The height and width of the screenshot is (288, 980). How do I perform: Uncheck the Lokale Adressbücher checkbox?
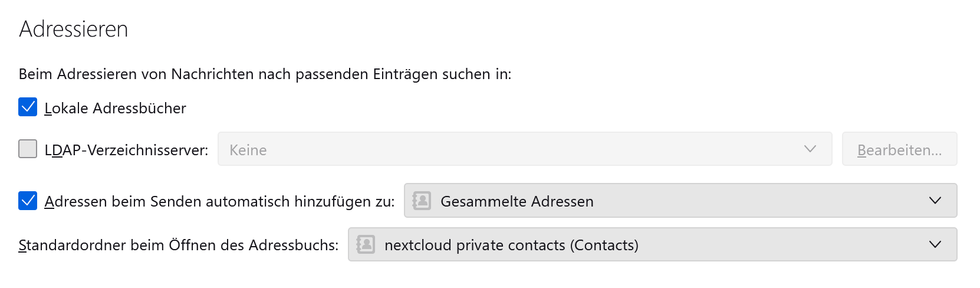coord(28,107)
